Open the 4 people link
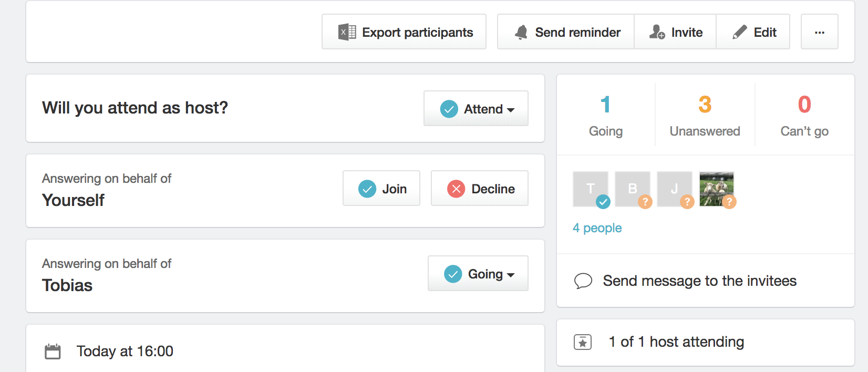This screenshot has height=372, width=868. click(597, 228)
